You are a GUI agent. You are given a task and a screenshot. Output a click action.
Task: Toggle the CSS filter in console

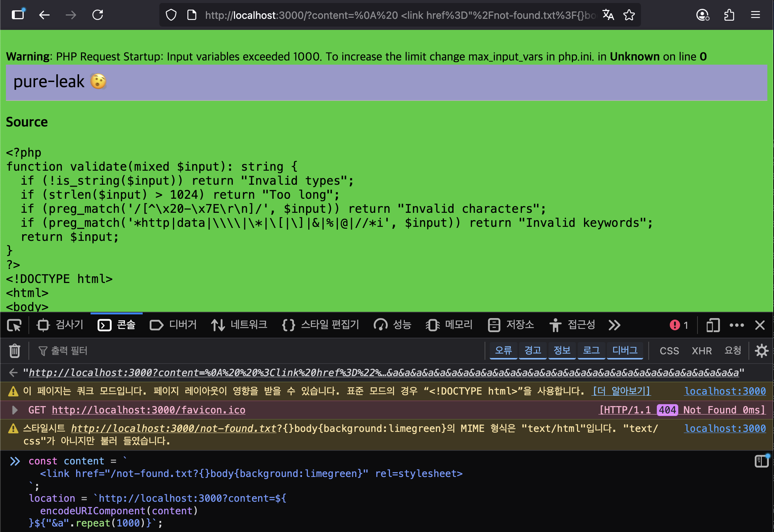[x=669, y=351]
